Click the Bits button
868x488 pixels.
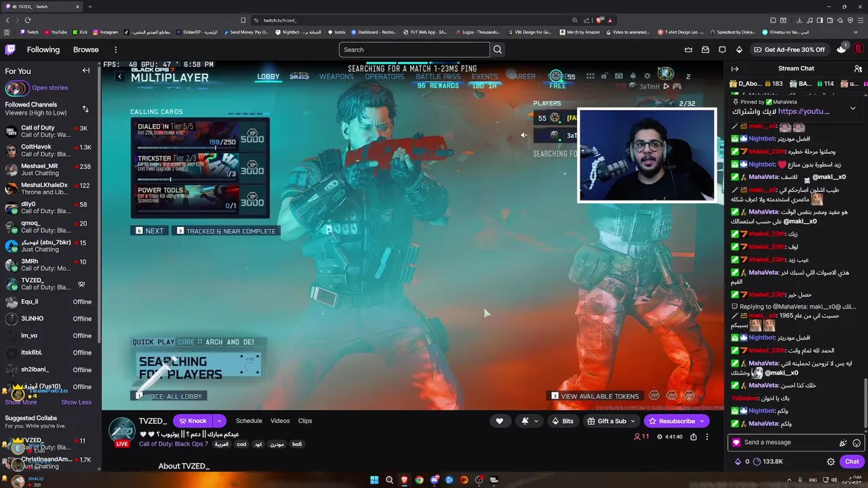click(x=563, y=421)
